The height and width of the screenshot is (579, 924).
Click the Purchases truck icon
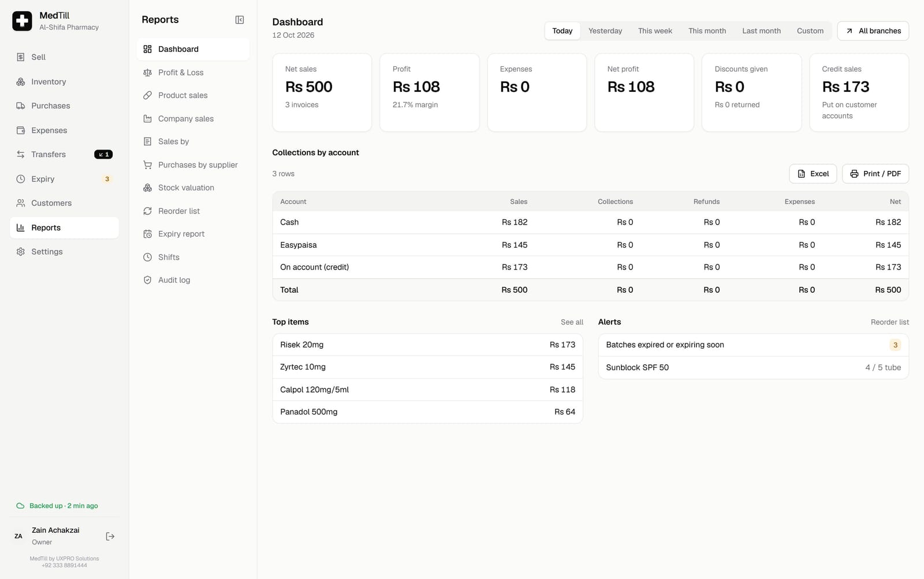tap(21, 106)
